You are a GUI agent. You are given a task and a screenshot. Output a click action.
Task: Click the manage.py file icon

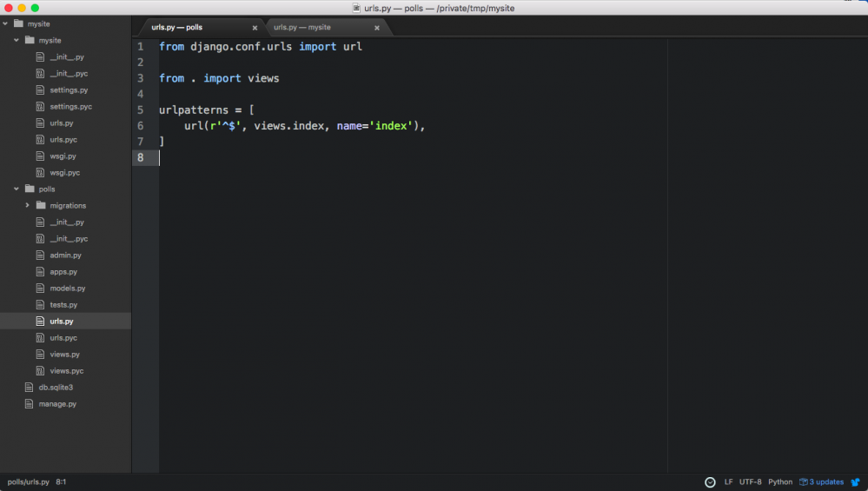tap(29, 404)
